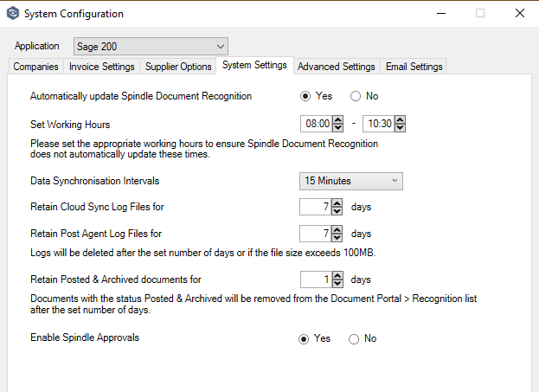This screenshot has height=392, width=539.
Task: Click the 'Enable Spindle Approvals' label
Action: (85, 337)
